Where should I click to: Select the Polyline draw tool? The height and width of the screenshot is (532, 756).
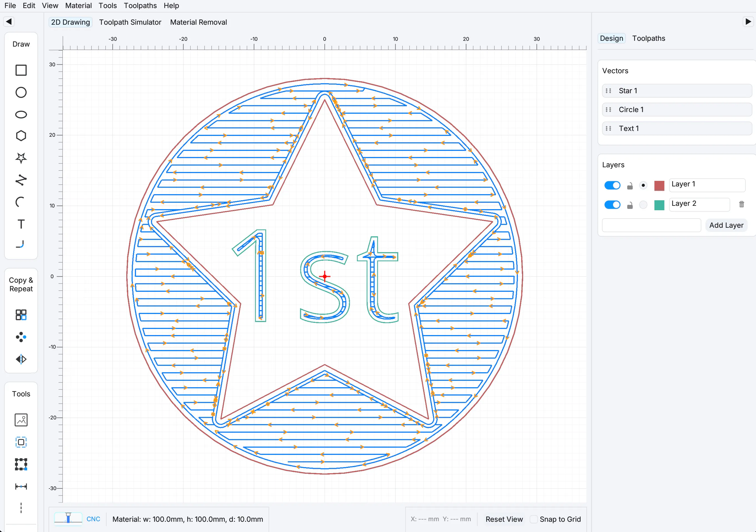[x=21, y=180]
